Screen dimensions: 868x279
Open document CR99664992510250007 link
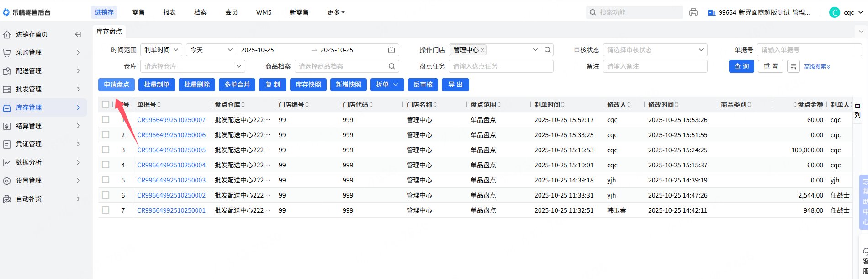click(171, 120)
